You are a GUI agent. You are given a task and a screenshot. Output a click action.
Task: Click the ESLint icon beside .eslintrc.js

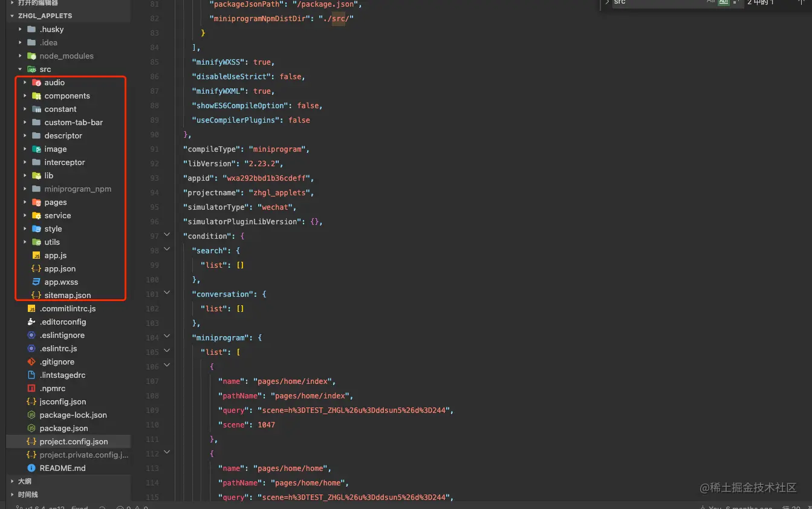pyautogui.click(x=31, y=349)
